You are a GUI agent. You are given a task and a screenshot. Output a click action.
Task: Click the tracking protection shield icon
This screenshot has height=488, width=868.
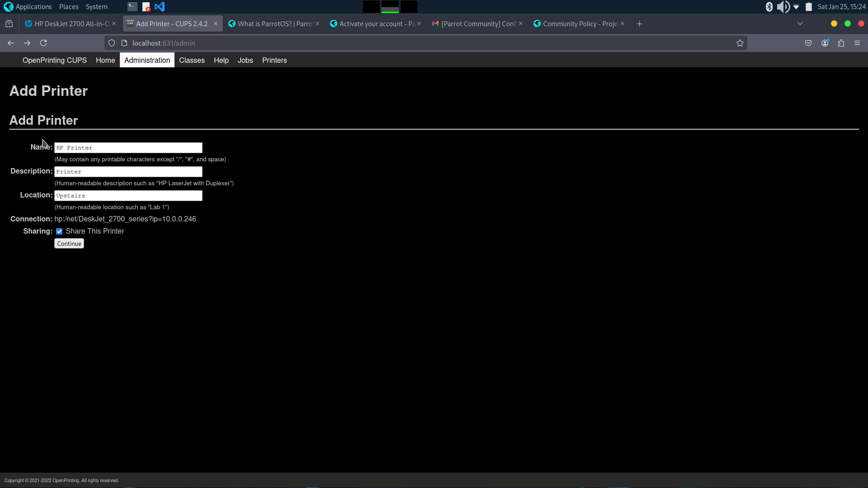[112, 43]
